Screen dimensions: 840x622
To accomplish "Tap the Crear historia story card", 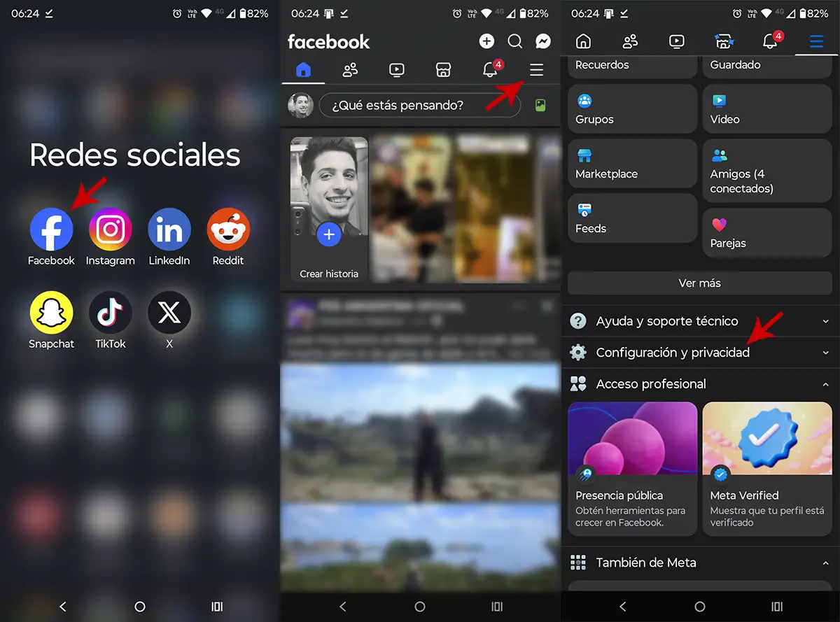I will coord(329,210).
